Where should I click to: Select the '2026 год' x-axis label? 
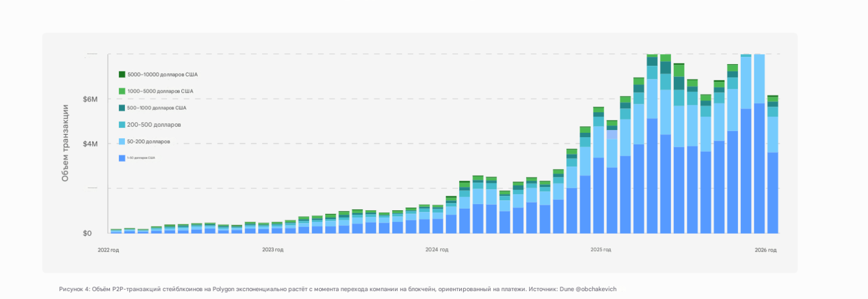[x=765, y=250]
